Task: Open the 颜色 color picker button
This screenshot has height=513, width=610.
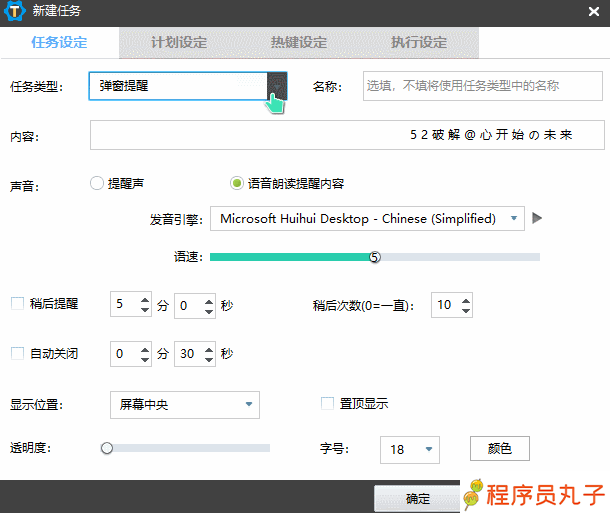Action: point(500,448)
